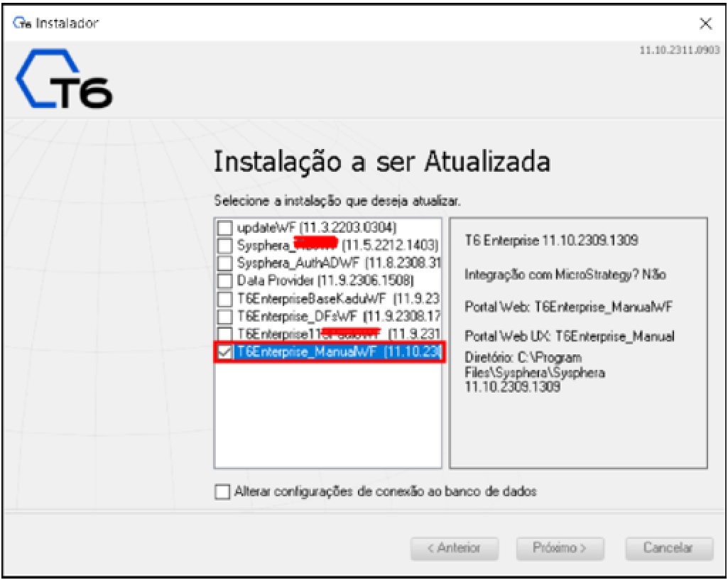Image resolution: width=728 pixels, height=580 pixels.
Task: Tick the checkbox for the (11.5.2212.1403) Sysphera row
Action: [x=225, y=245]
